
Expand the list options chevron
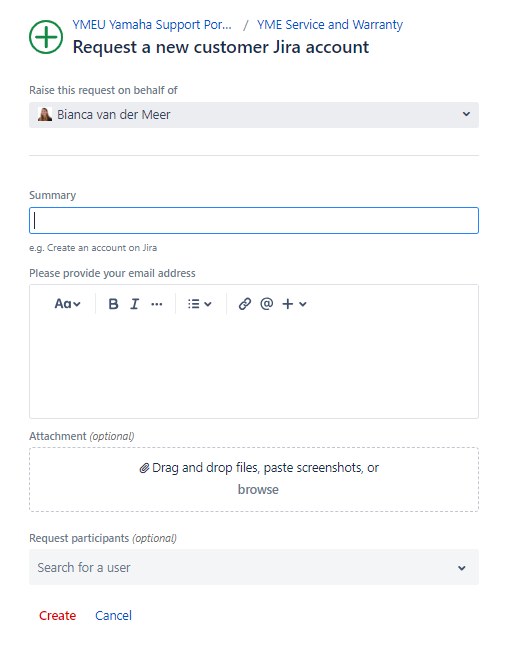tap(208, 304)
